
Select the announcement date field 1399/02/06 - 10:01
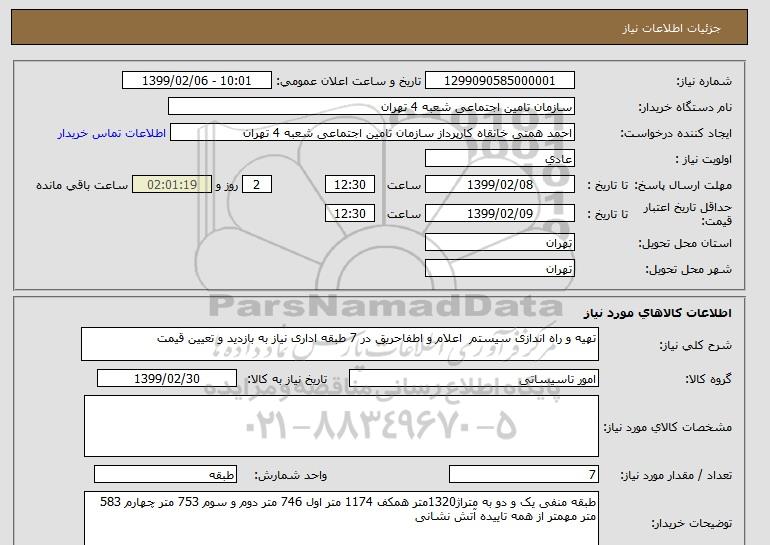click(196, 81)
